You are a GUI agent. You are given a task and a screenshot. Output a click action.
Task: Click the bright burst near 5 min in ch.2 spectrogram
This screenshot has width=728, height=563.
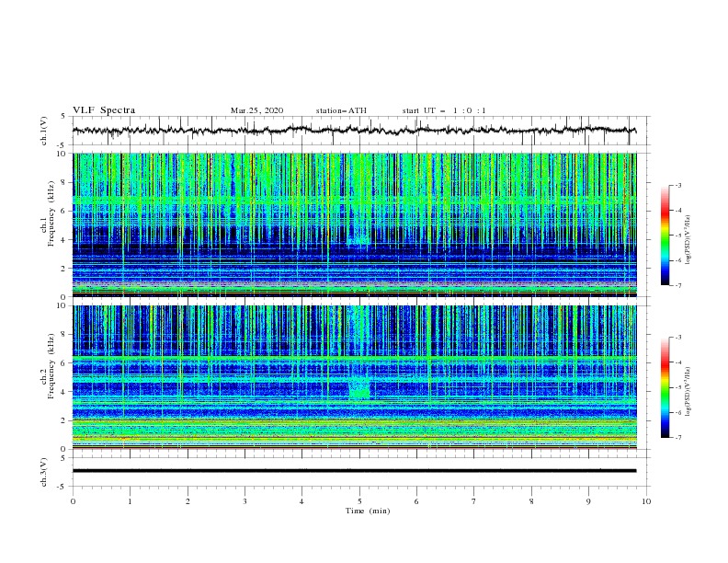[x=359, y=389]
